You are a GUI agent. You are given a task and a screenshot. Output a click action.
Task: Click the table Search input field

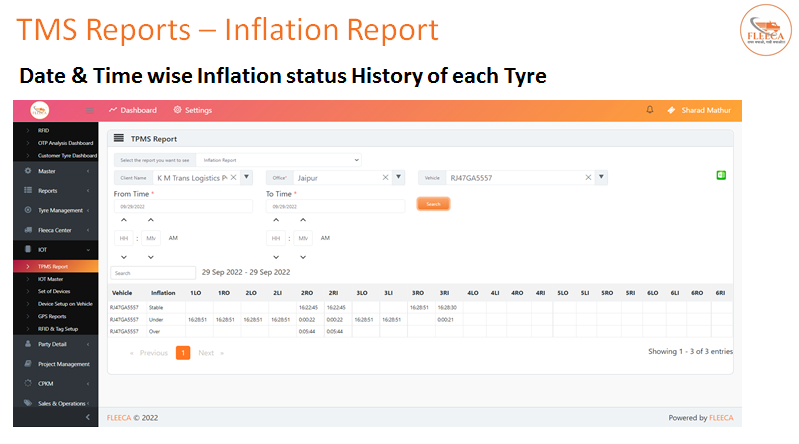pos(153,273)
